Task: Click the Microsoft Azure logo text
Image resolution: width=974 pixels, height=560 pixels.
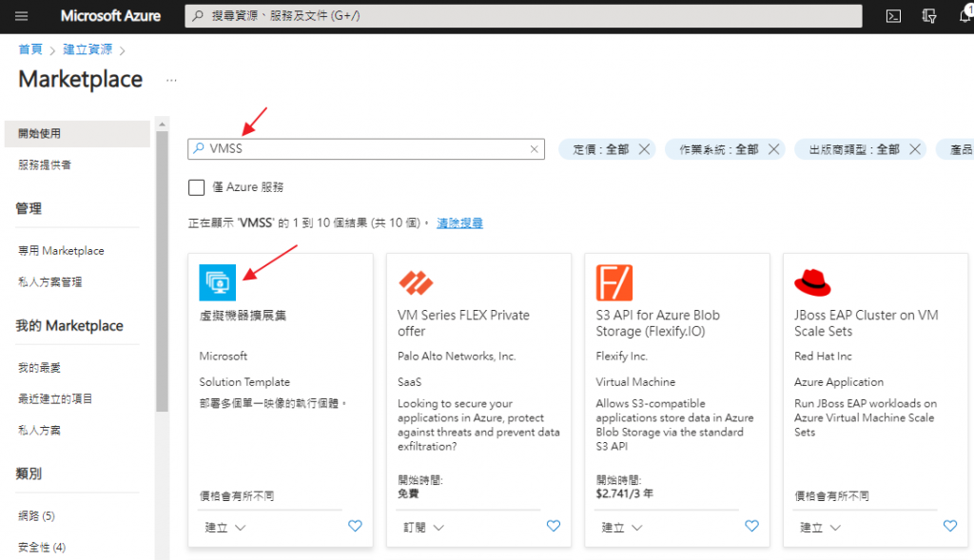Action: [x=110, y=16]
